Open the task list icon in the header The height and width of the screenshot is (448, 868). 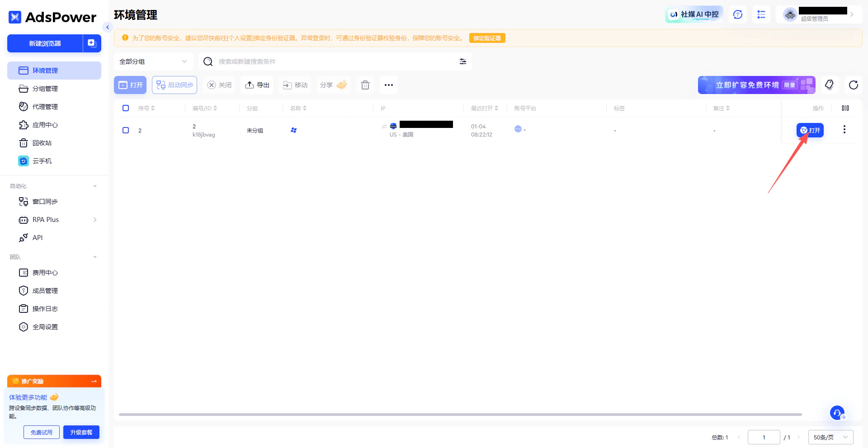761,14
